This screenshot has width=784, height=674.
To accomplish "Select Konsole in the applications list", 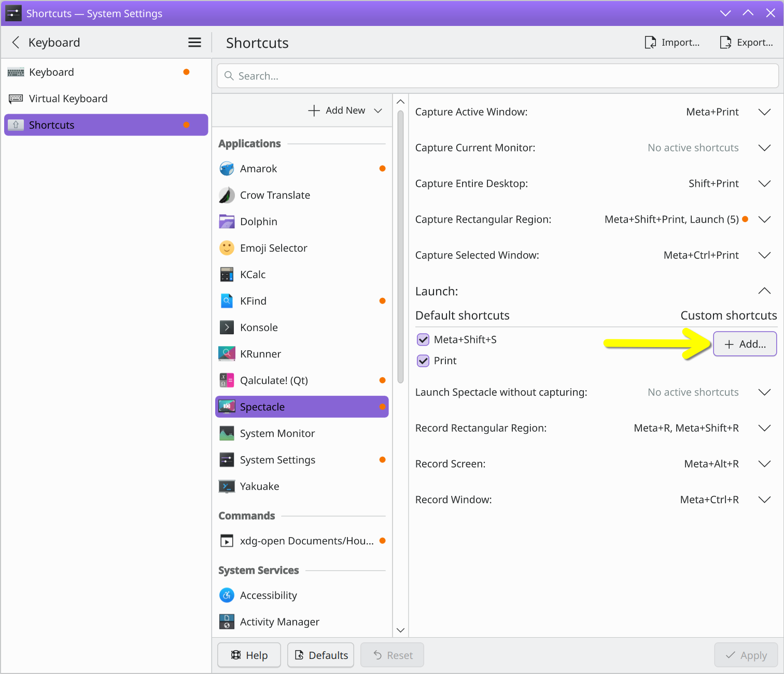I will tap(302, 327).
